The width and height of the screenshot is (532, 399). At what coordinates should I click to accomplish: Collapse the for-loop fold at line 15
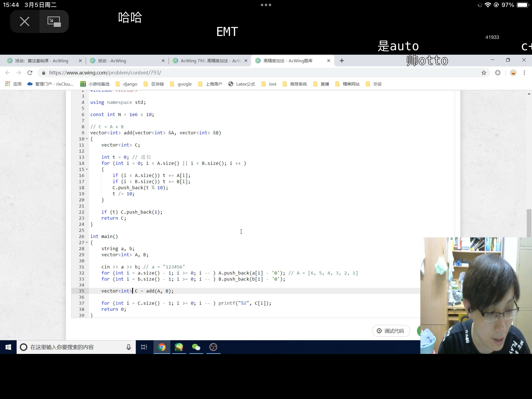click(x=87, y=169)
